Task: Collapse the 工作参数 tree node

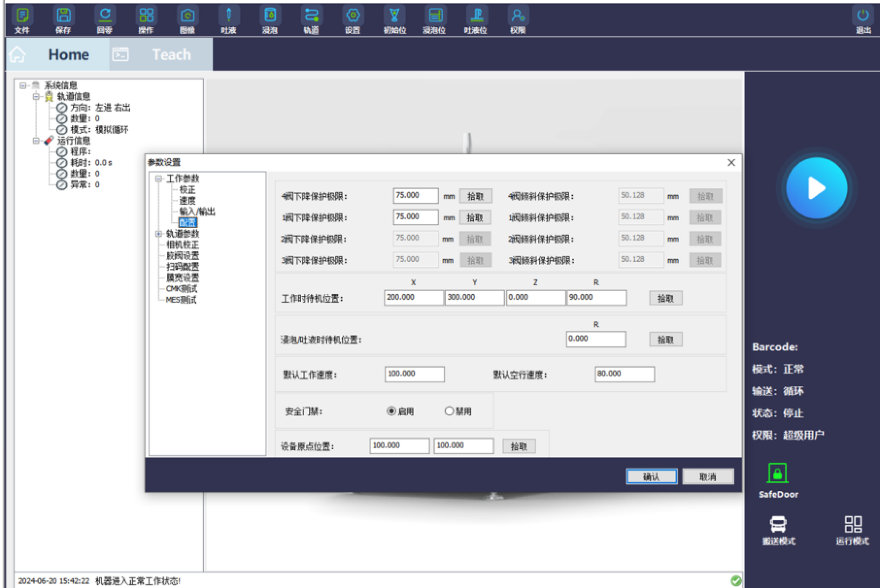Action: point(159,179)
